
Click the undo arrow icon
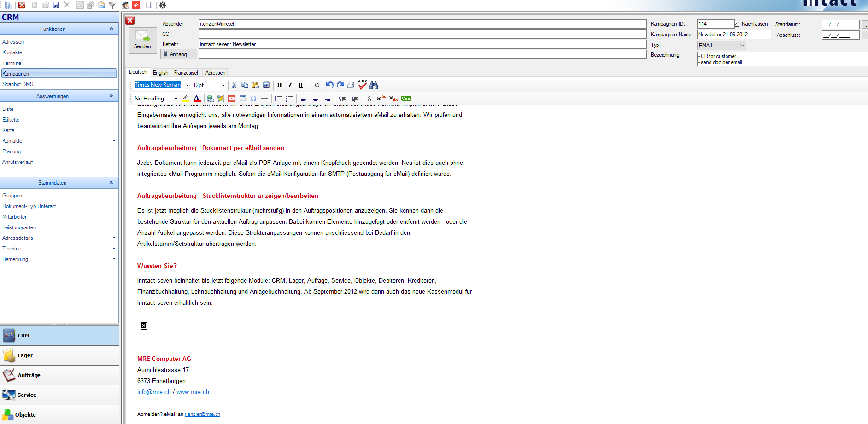click(x=329, y=85)
